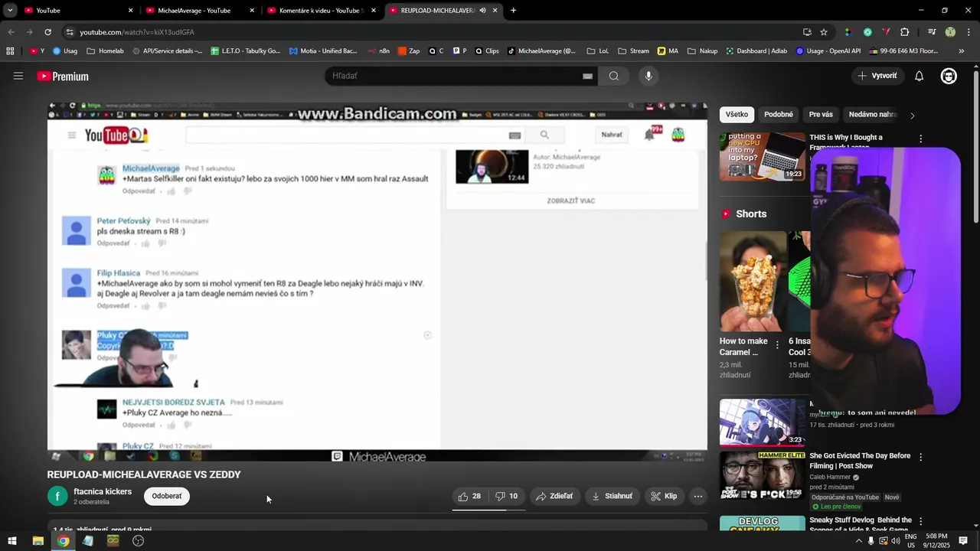Like the video with 28 likes

click(x=469, y=496)
